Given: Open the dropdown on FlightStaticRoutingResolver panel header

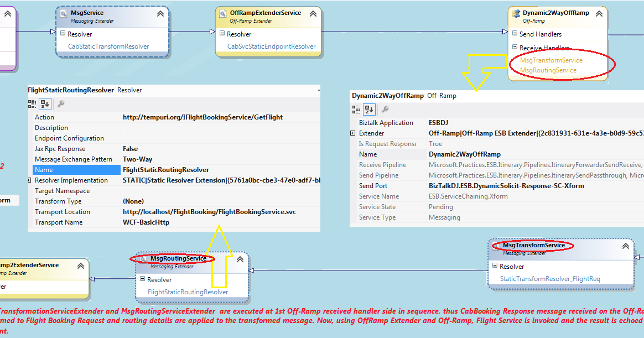Looking at the screenshot, I should coord(318,90).
